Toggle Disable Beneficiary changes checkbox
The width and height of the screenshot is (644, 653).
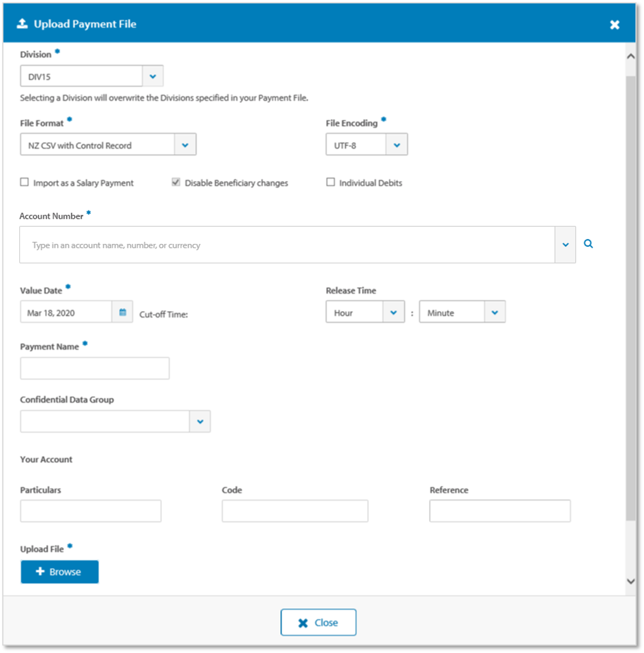[176, 182]
